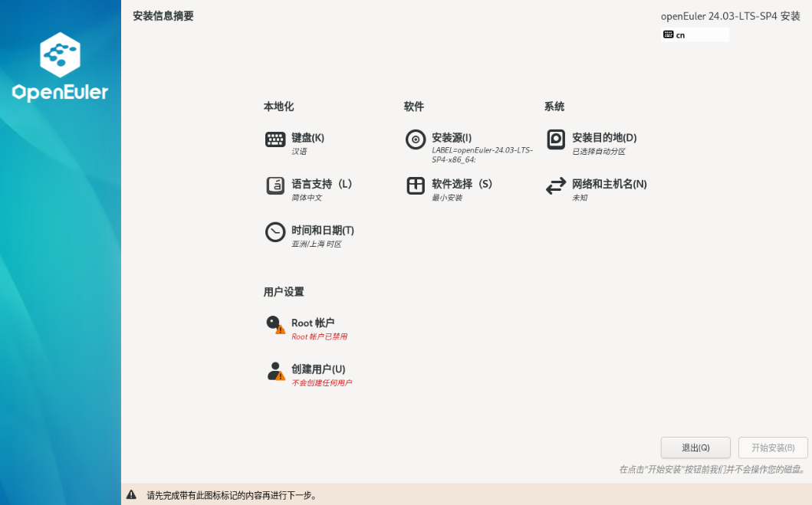Click the red '不会创建任何用户' status text
The image size is (812, 505).
click(321, 383)
